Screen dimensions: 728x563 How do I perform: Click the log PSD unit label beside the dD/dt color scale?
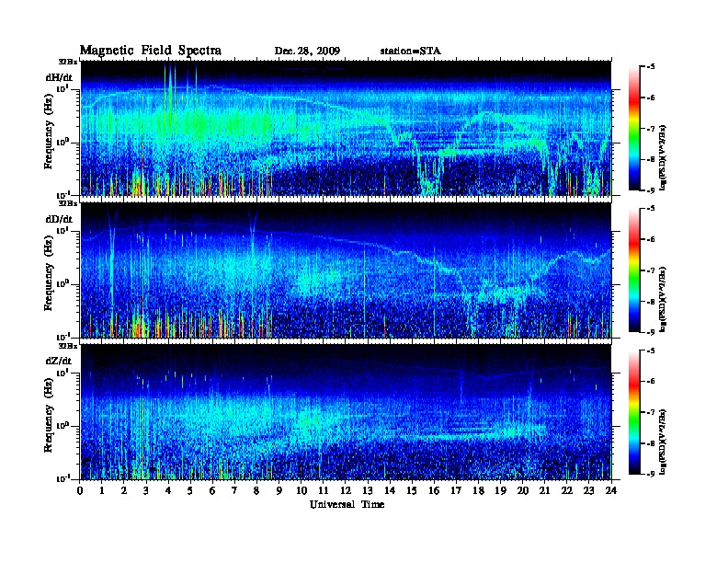pyautogui.click(x=664, y=300)
